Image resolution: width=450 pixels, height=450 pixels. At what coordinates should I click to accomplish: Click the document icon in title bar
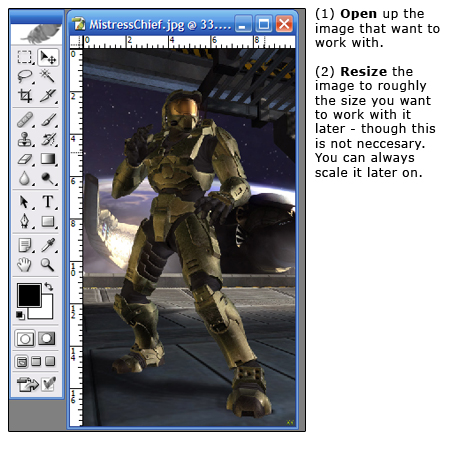pyautogui.click(x=79, y=25)
